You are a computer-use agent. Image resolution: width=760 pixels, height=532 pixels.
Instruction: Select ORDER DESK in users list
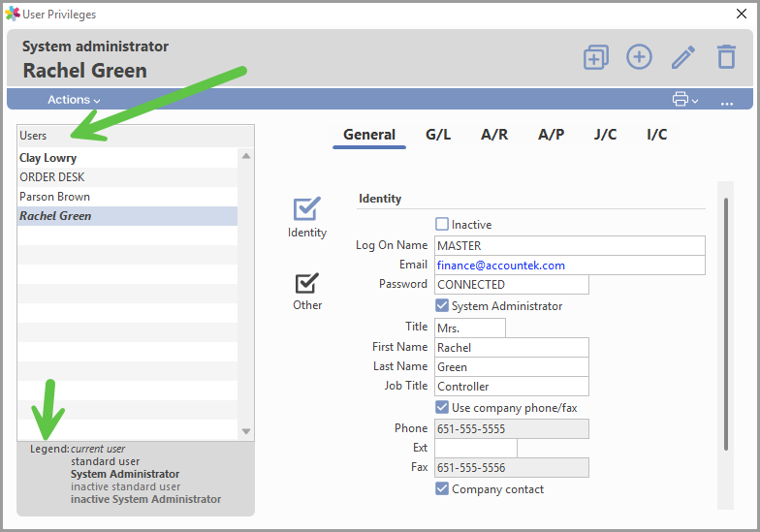(128, 177)
